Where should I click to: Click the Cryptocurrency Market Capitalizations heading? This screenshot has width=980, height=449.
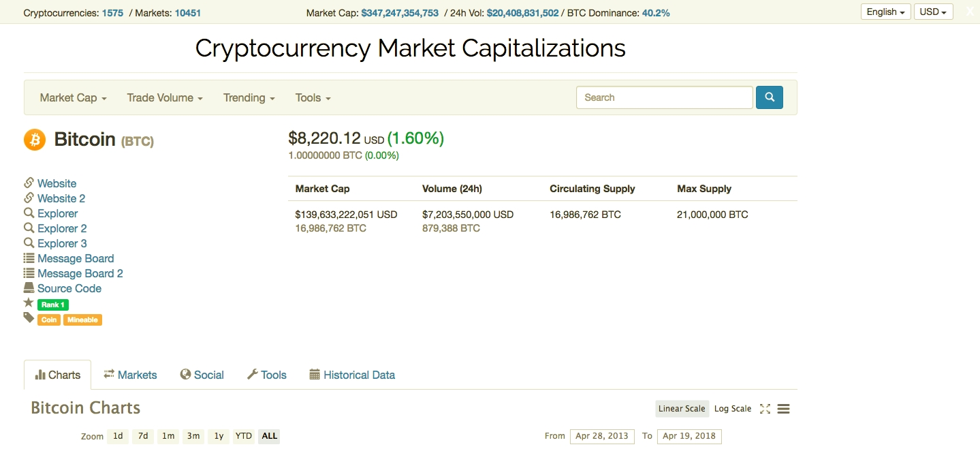(x=411, y=48)
